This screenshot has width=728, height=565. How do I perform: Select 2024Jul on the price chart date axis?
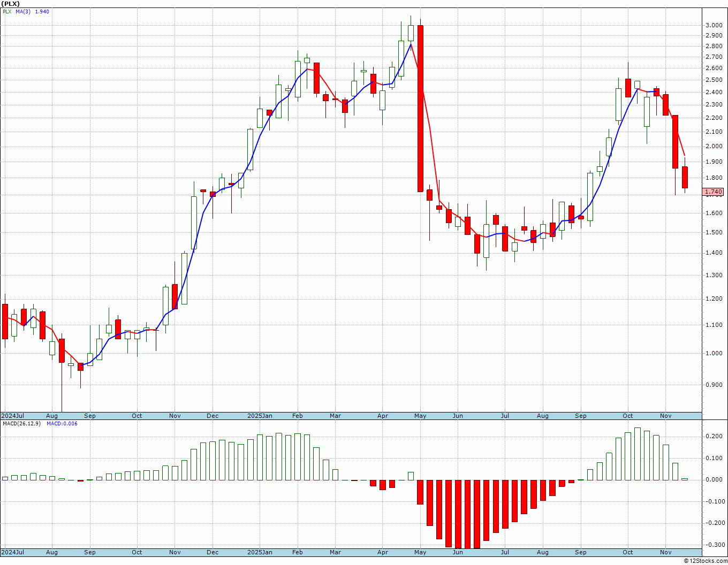coord(13,416)
